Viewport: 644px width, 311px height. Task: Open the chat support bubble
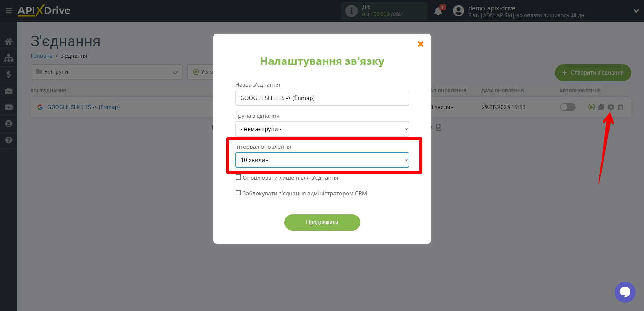point(625,292)
